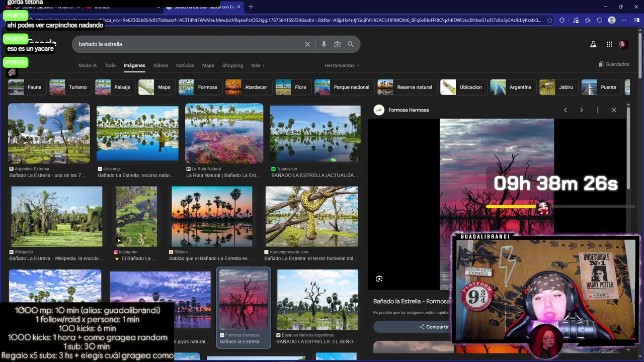Image resolution: width=644 pixels, height=362 pixels.
Task: Open the cilsa ong image result
Action: point(137,133)
